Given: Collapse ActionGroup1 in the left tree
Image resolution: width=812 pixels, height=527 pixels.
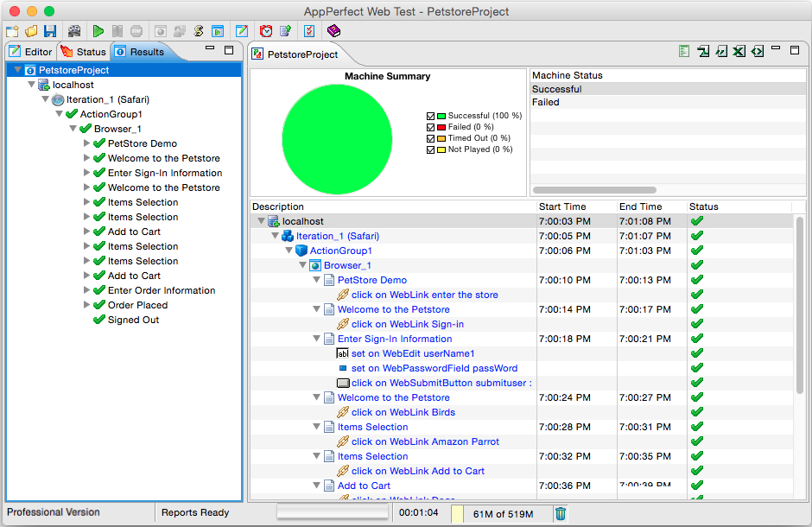Looking at the screenshot, I should coord(59,113).
